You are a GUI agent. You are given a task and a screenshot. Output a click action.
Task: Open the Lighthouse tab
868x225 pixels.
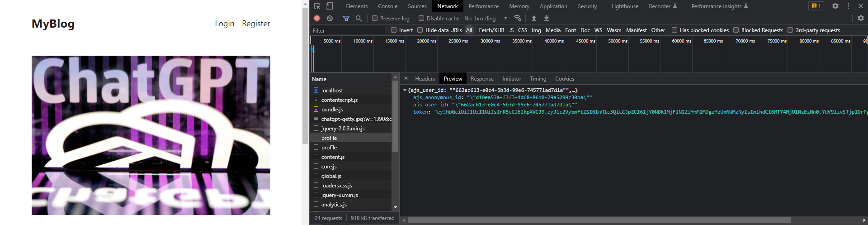coord(625,6)
